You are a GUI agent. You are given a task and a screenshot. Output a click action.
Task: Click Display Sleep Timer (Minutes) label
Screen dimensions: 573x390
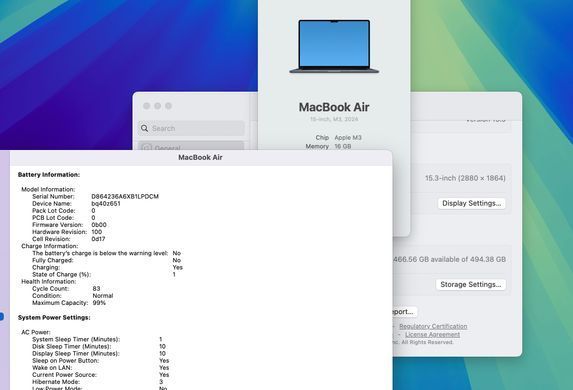[76, 353]
